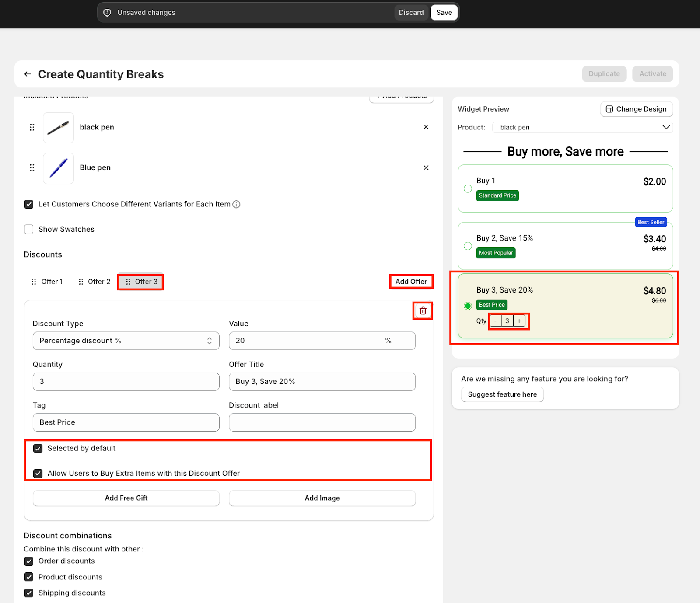The height and width of the screenshot is (603, 700).
Task: Enable the Show Swatches checkbox
Action: click(x=29, y=230)
